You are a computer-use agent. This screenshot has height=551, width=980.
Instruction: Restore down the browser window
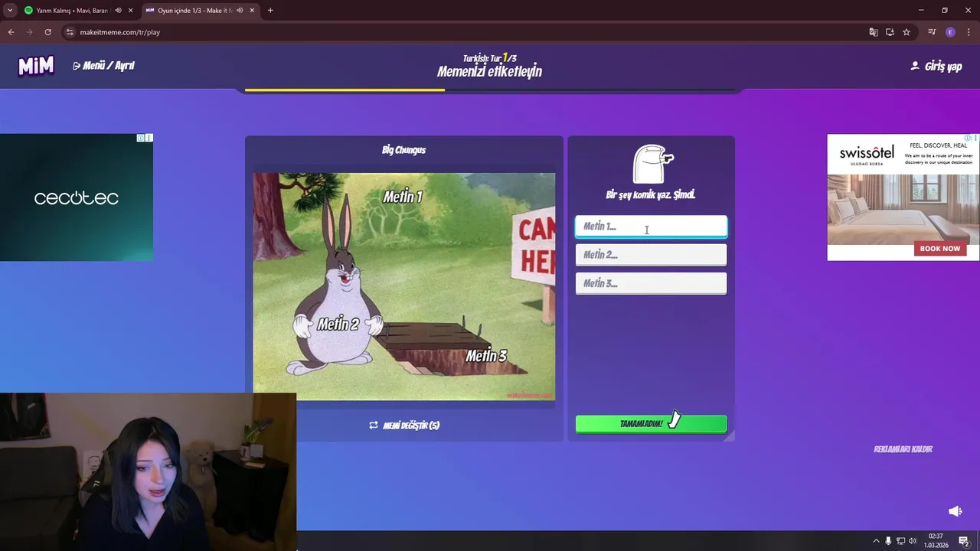point(945,11)
